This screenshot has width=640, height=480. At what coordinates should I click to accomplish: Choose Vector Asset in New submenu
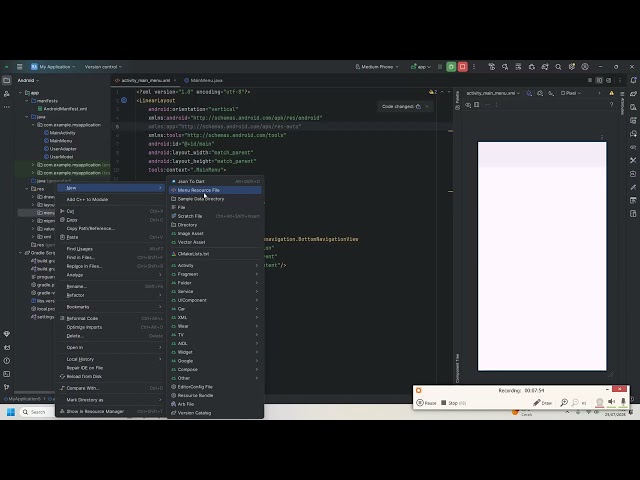click(215, 242)
